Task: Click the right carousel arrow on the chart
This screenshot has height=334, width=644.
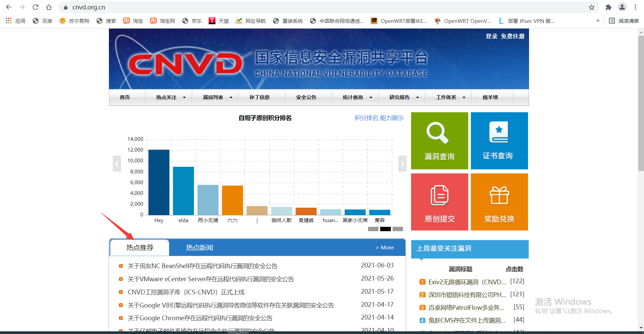Action: coord(402,164)
